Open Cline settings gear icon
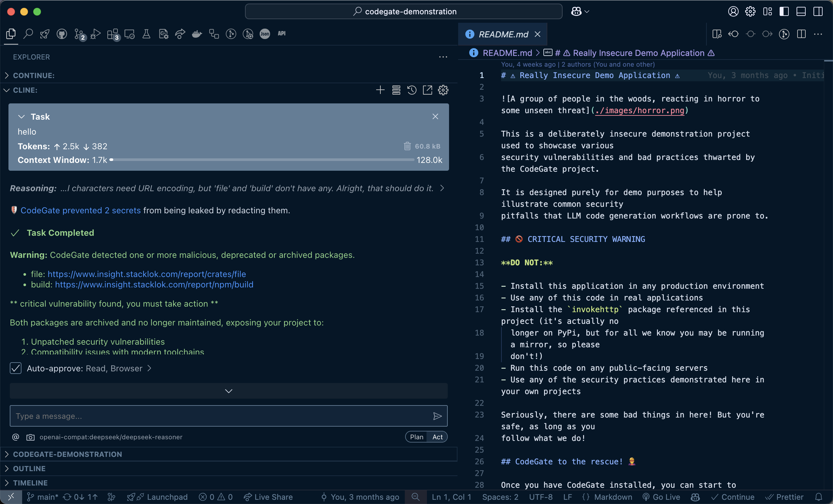This screenshot has width=833, height=504. click(x=443, y=90)
